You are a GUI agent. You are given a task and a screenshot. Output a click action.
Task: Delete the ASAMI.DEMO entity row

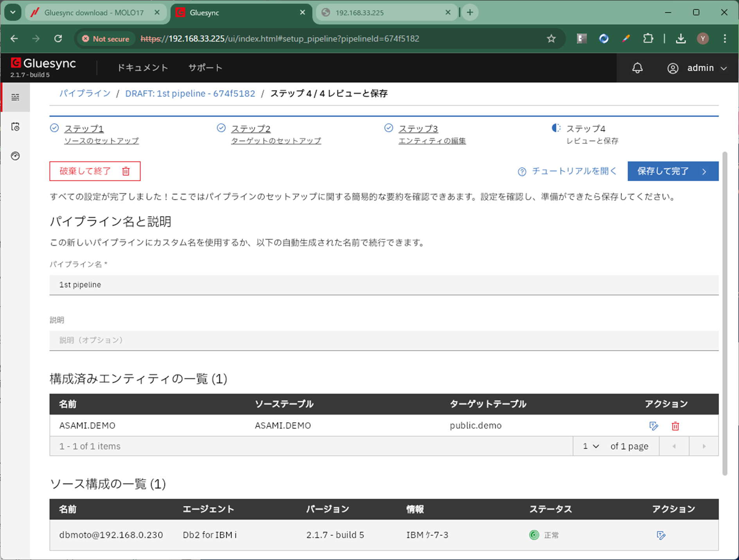[675, 426]
